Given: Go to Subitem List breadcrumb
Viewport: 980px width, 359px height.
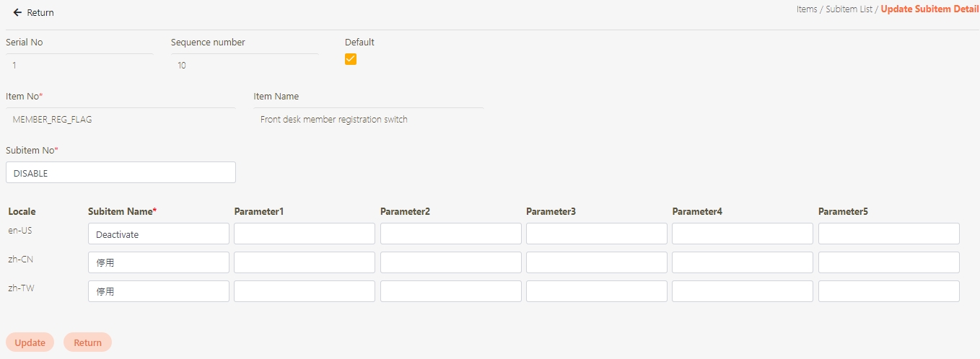Looking at the screenshot, I should 849,10.
